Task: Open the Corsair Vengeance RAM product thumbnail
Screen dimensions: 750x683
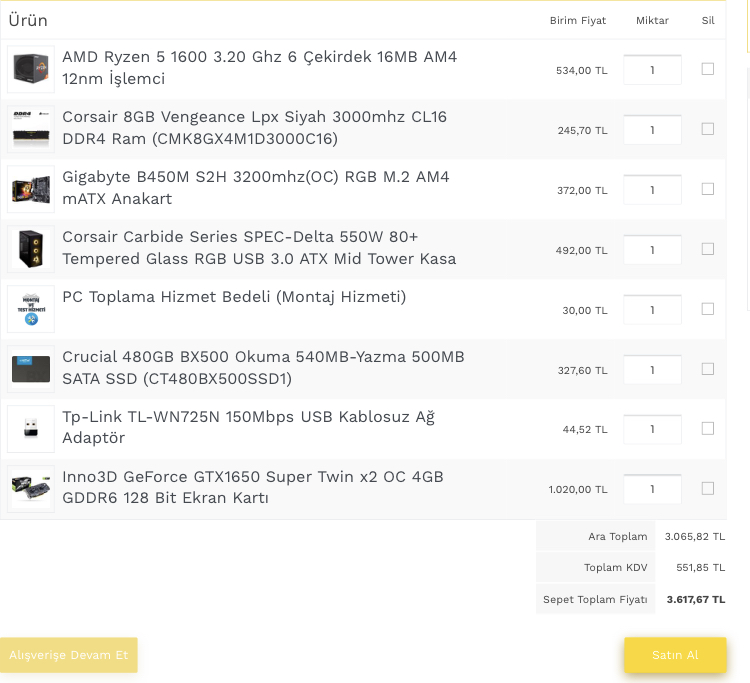Action: pos(31,129)
